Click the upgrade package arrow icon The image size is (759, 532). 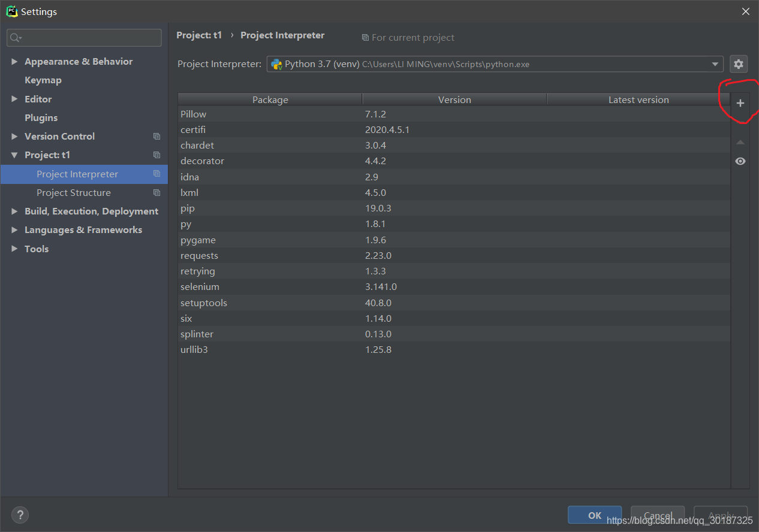[x=740, y=143]
